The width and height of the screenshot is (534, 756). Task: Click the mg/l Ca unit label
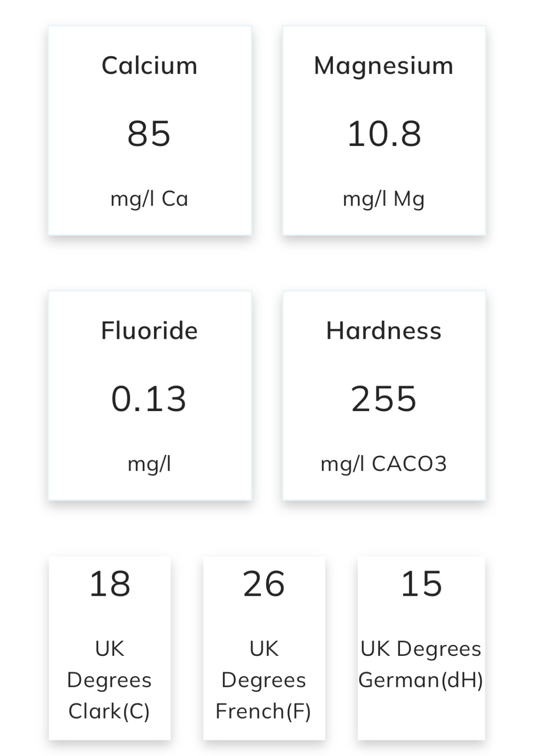coord(149,199)
